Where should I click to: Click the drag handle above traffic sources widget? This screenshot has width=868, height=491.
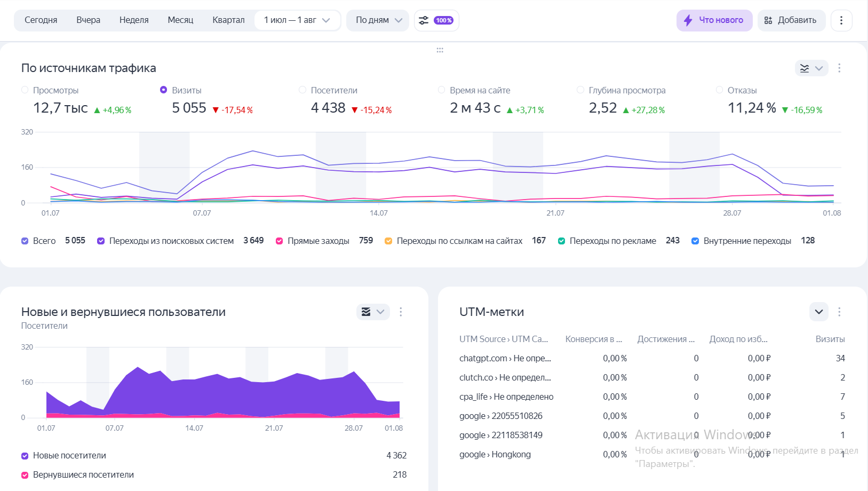coord(440,50)
